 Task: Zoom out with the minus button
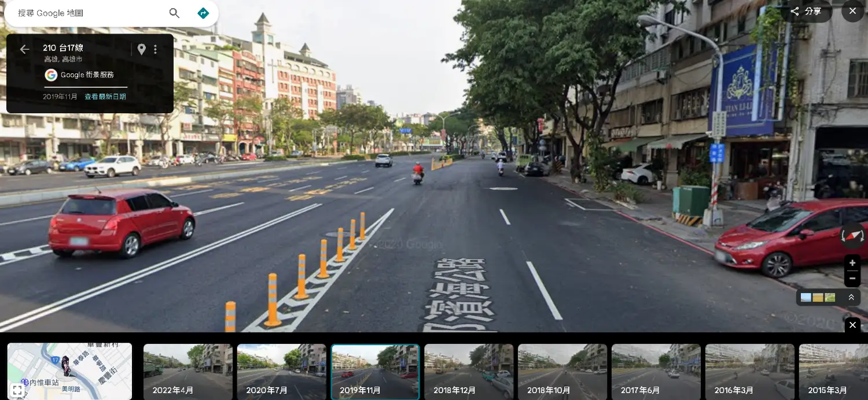pyautogui.click(x=852, y=279)
